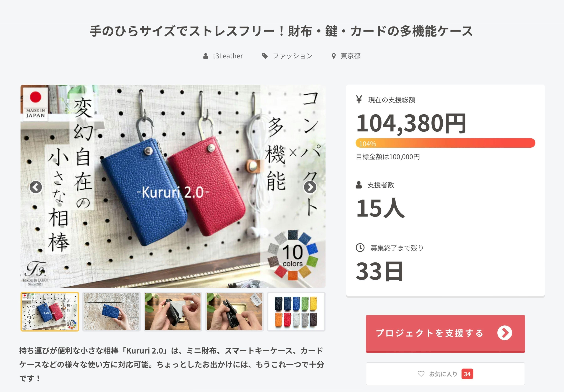The width and height of the screenshot is (564, 392).
Task: Select the fourth thumbnail with open black case
Action: (235, 312)
